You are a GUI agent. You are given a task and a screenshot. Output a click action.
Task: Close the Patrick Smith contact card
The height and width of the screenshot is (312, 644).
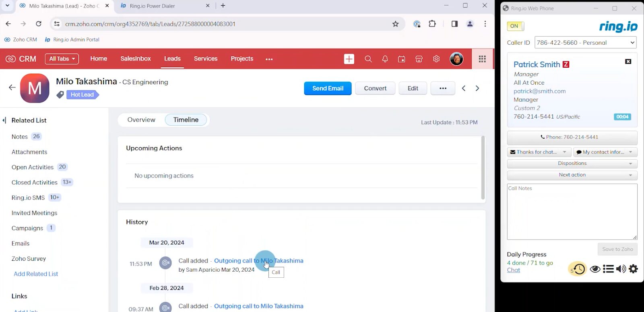(628, 62)
